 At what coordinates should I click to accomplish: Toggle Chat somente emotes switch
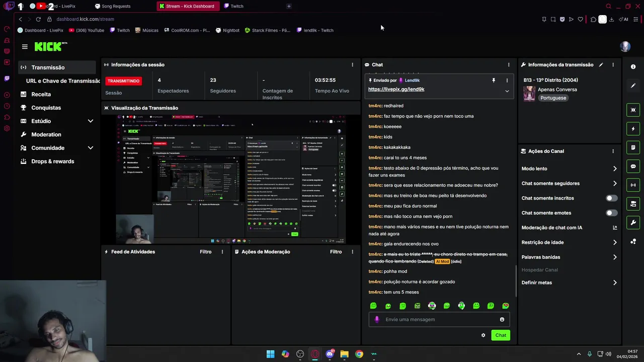pos(611,213)
